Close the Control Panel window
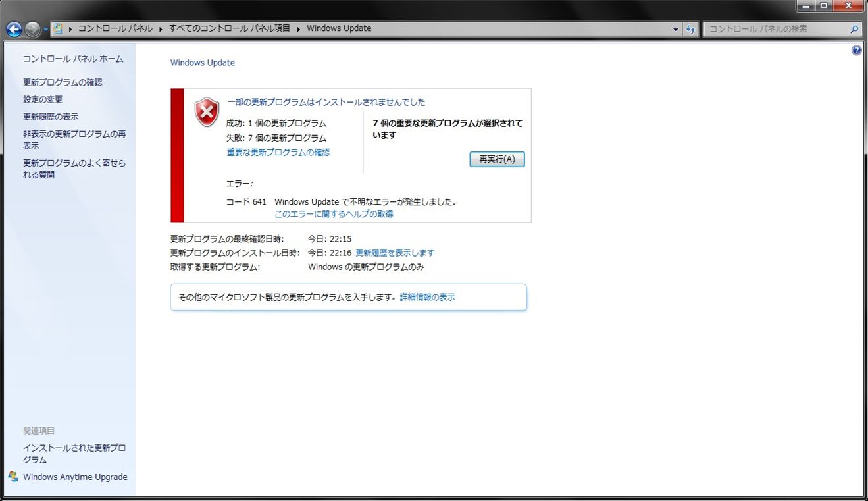The width and height of the screenshot is (868, 501). click(x=848, y=6)
